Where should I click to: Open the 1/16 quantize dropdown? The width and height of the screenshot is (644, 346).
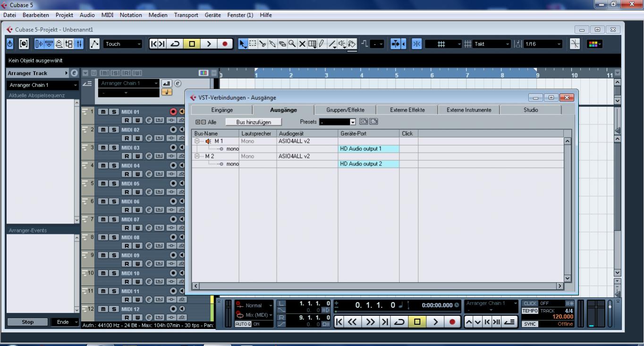pos(543,44)
